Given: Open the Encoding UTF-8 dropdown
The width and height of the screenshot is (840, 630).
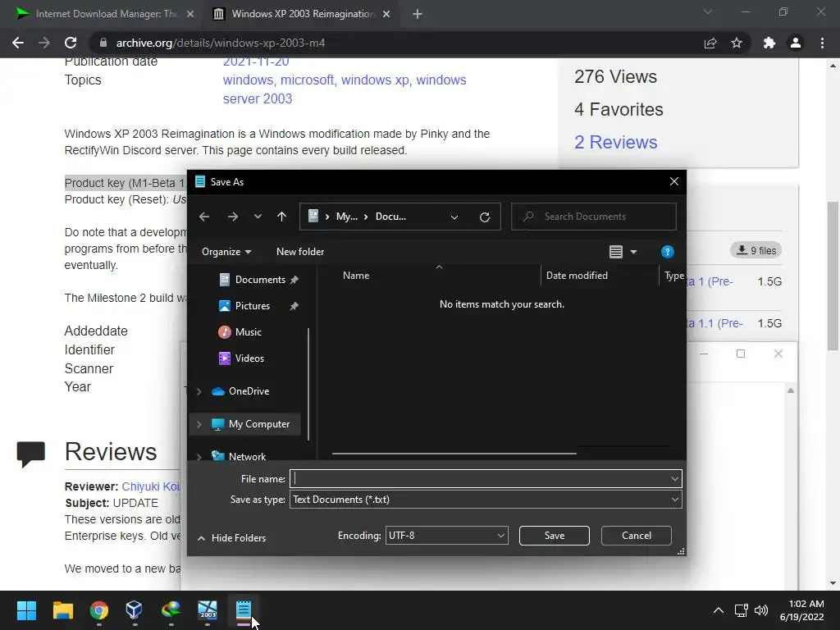Looking at the screenshot, I should pos(446,535).
